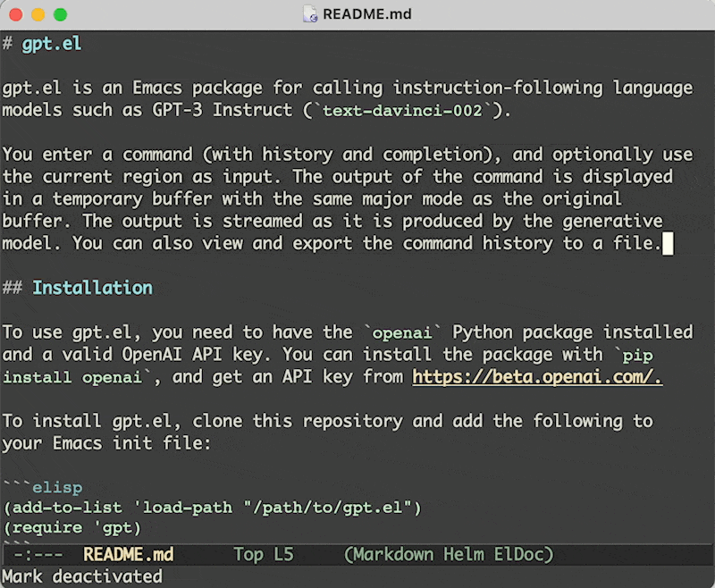Click the text-davinci-002 inline code
Image resolution: width=715 pixels, height=588 pixels.
point(402,111)
